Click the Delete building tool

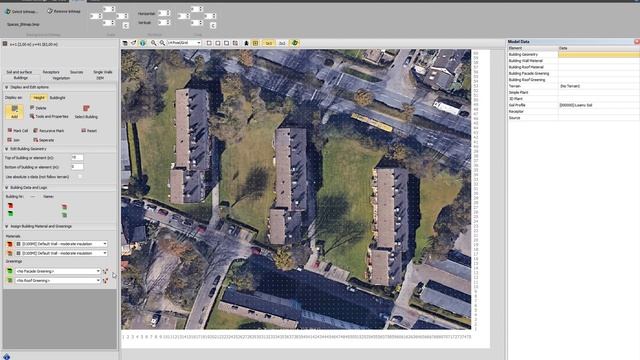point(38,108)
